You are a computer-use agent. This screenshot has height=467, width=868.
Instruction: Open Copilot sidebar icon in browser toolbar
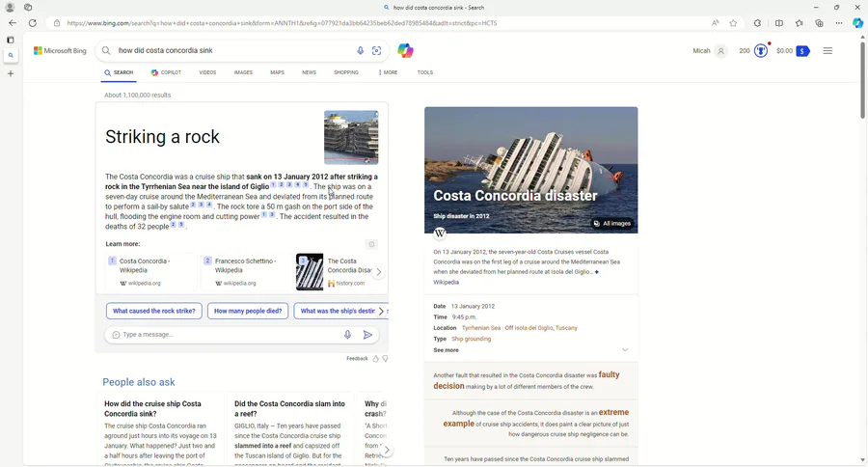tap(857, 23)
